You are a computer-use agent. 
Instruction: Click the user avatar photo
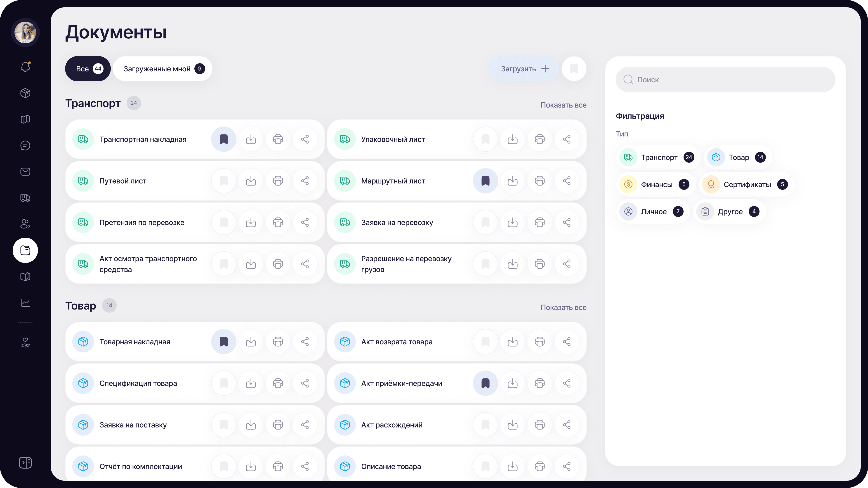coord(25,33)
